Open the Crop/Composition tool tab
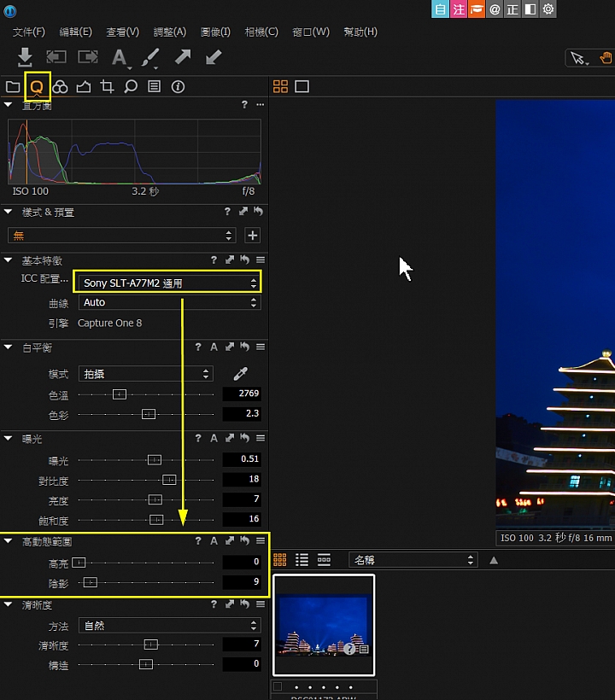The width and height of the screenshot is (615, 700). click(x=107, y=86)
